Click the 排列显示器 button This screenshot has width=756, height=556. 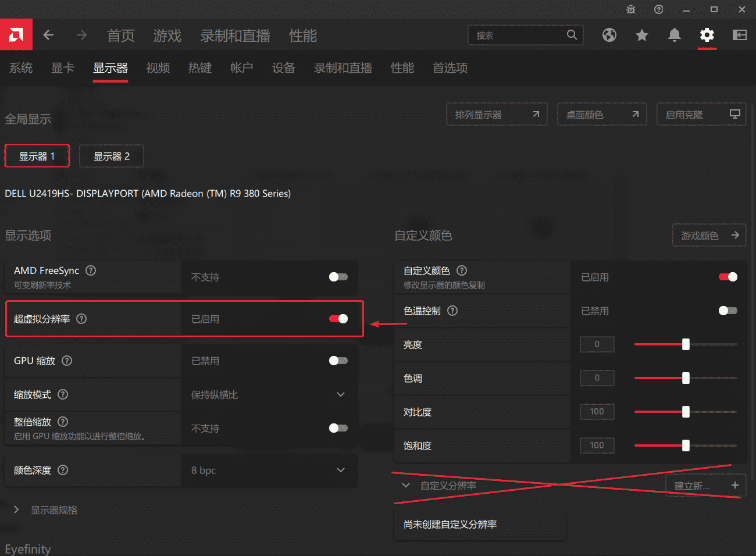(497, 115)
